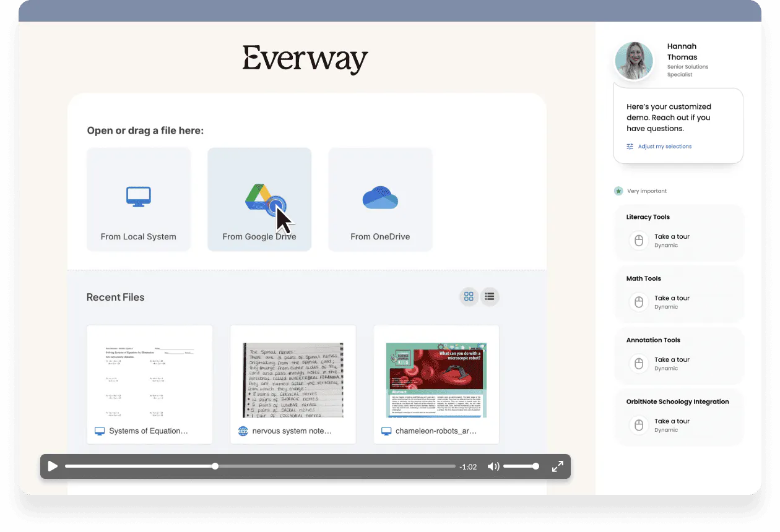Click the OneDrive cloud icon
The height and width of the screenshot is (532, 780).
click(x=380, y=197)
